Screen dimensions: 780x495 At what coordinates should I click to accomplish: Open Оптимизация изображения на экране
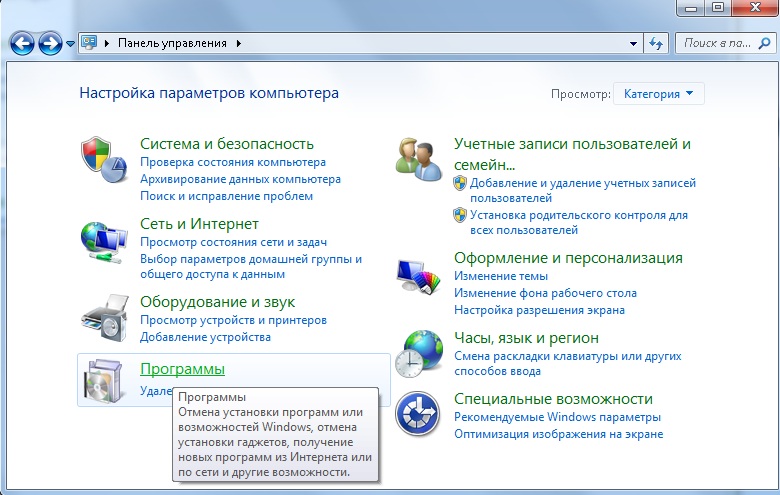[559, 434]
